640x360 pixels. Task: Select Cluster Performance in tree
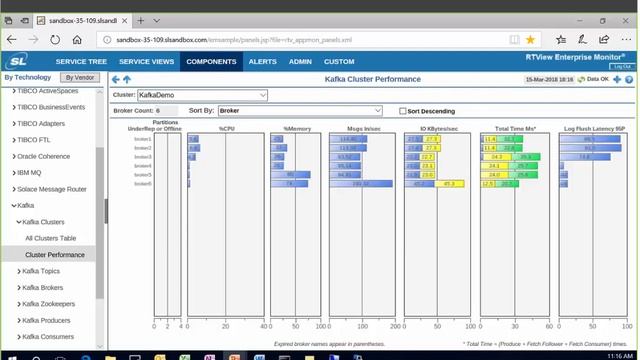[55, 255]
